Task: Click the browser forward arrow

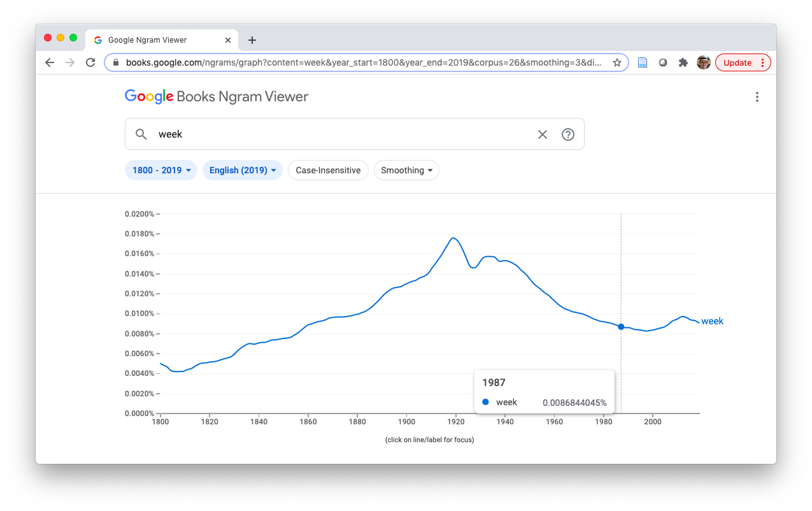Action: pos(70,62)
